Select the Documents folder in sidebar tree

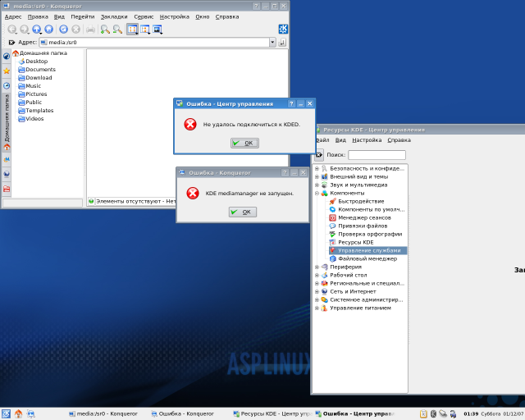[x=37, y=70]
